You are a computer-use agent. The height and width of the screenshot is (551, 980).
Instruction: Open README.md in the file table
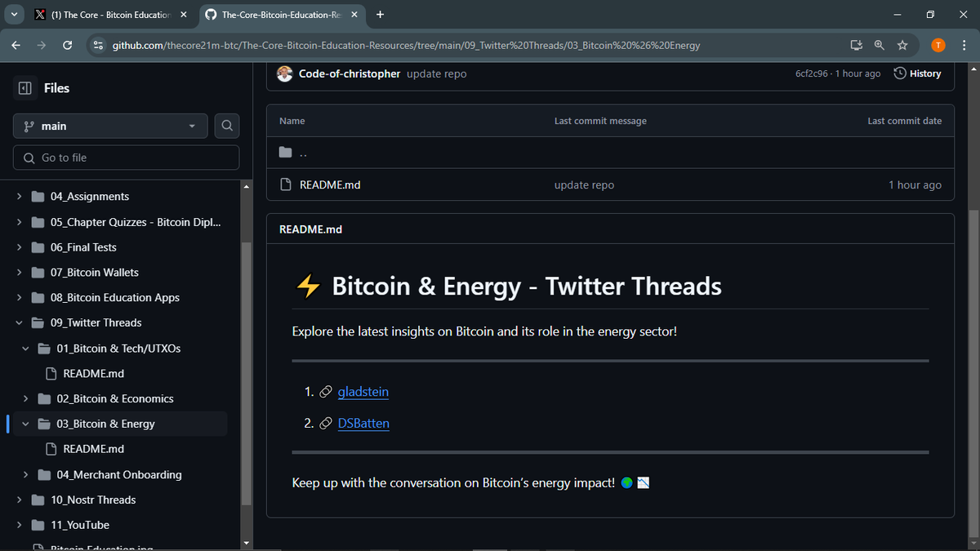coord(330,185)
